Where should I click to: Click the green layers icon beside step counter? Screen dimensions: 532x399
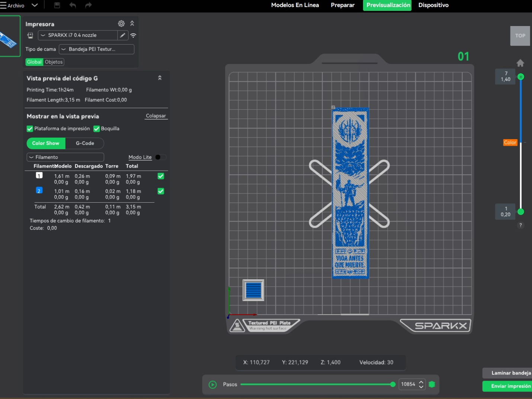coord(432,384)
